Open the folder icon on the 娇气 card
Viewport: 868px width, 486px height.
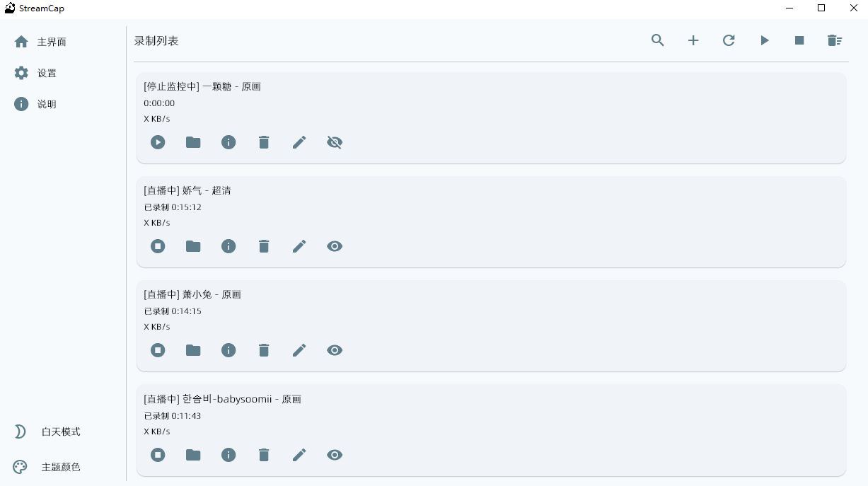click(x=193, y=246)
